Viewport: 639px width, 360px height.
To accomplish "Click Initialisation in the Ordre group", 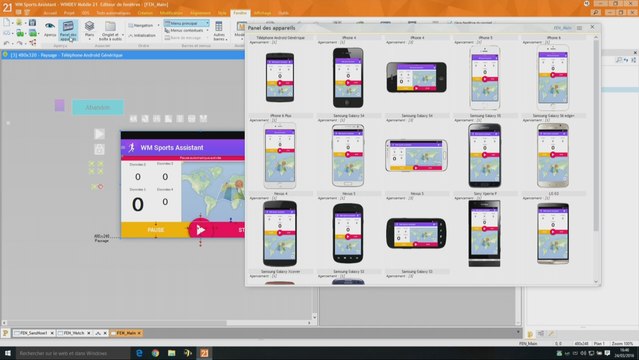I will (x=142, y=35).
